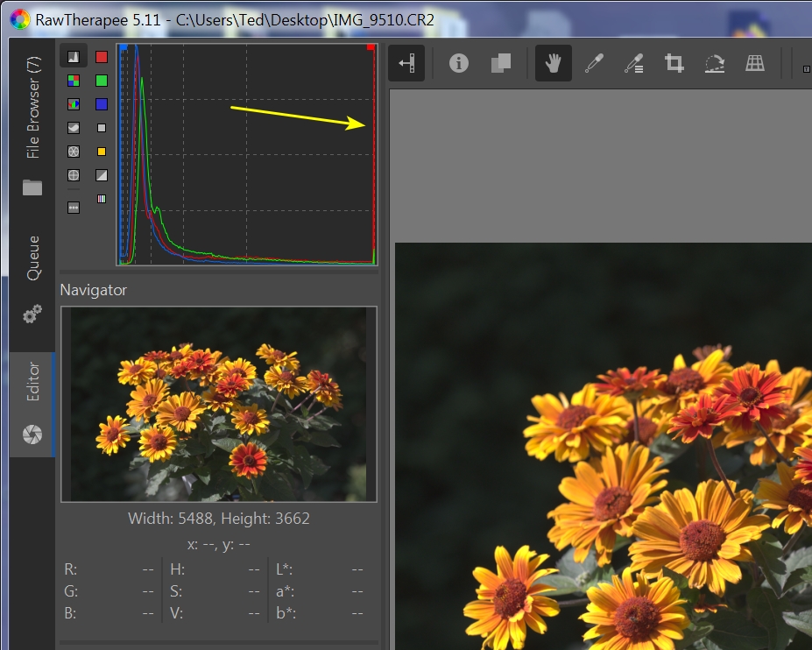Toggle green channel in histogram
Image resolution: width=812 pixels, height=650 pixels.
tap(102, 81)
